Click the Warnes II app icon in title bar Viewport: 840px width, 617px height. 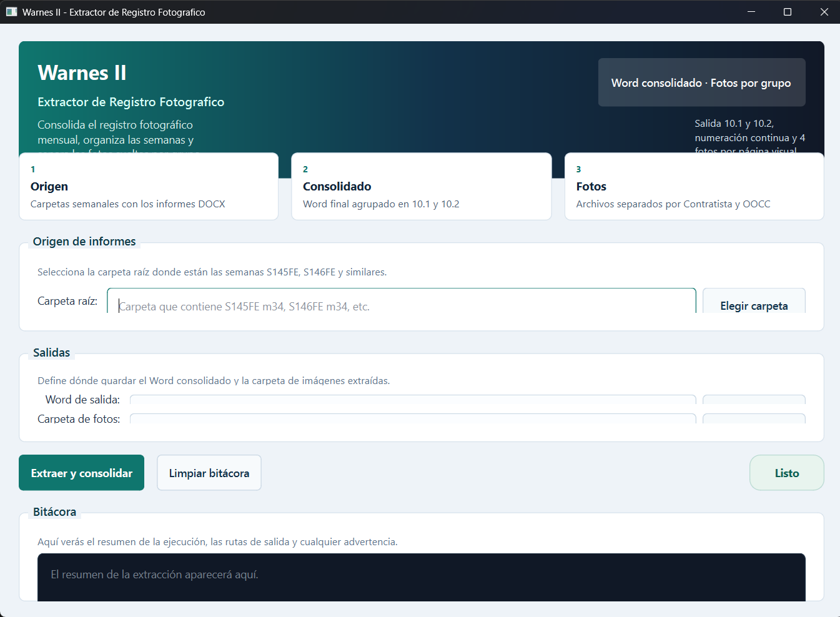pos(11,12)
